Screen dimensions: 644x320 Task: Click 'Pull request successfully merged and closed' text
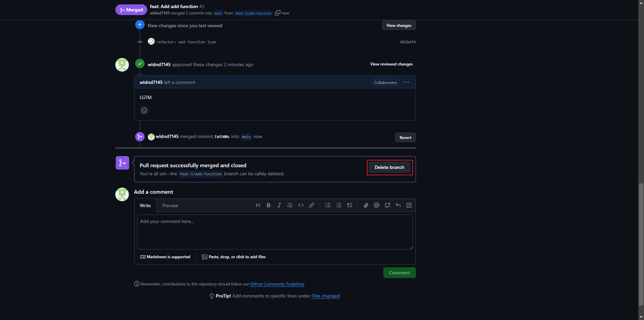[193, 165]
